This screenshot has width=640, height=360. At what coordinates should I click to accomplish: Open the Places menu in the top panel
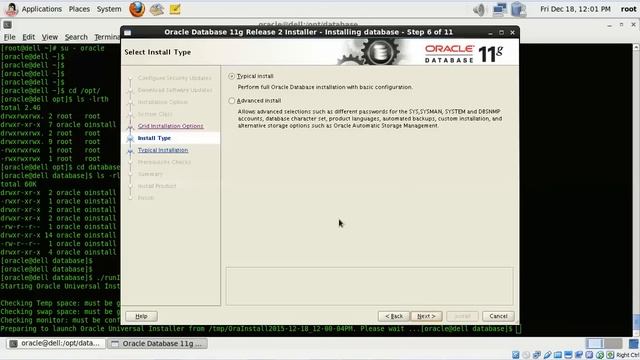(79, 9)
